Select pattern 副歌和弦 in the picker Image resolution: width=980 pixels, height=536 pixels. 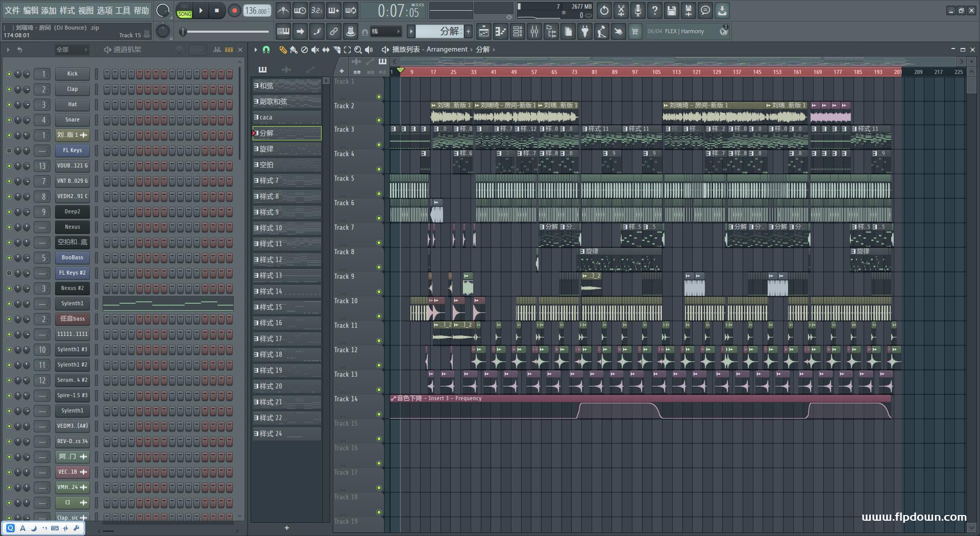click(287, 102)
